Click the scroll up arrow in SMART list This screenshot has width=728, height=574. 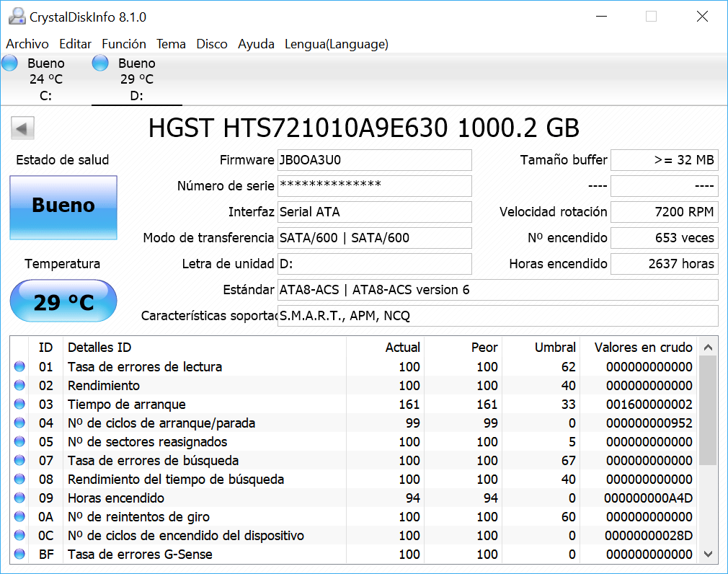(x=708, y=348)
